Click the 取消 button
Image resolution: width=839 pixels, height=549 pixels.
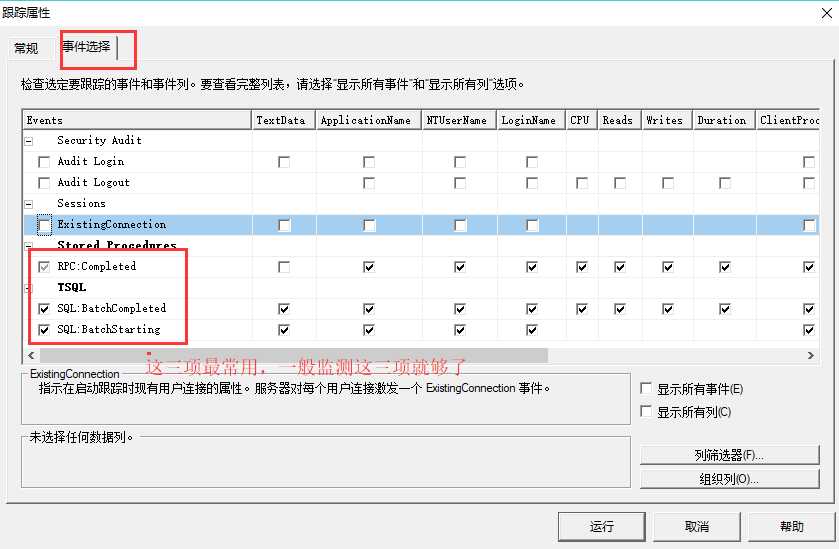pos(697,527)
